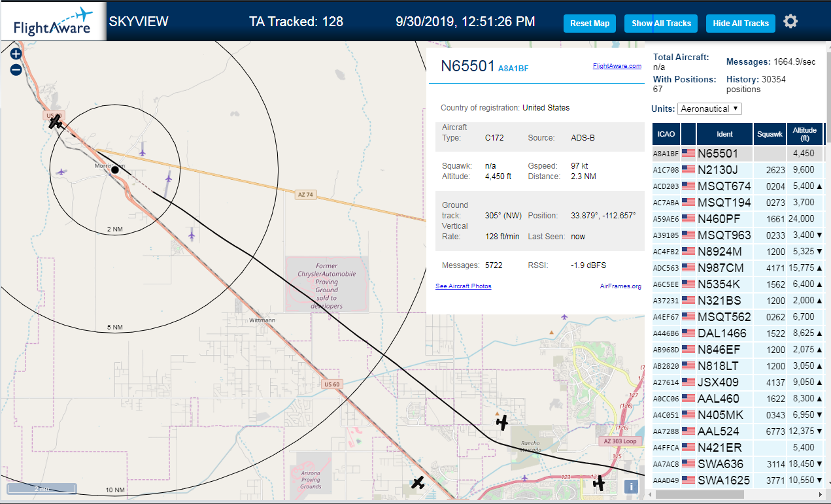Viewport: 831px width, 504px height.
Task: Select the MSQT674 aircraft row
Action: tap(738, 186)
